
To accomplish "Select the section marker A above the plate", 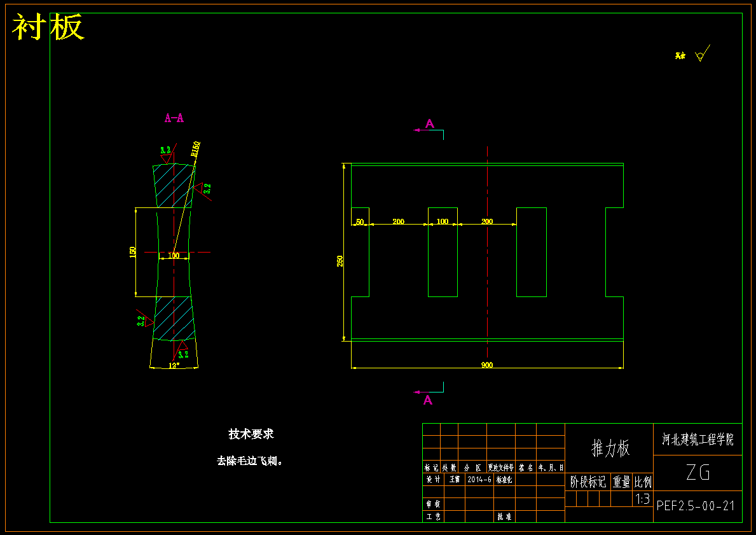I will point(430,124).
